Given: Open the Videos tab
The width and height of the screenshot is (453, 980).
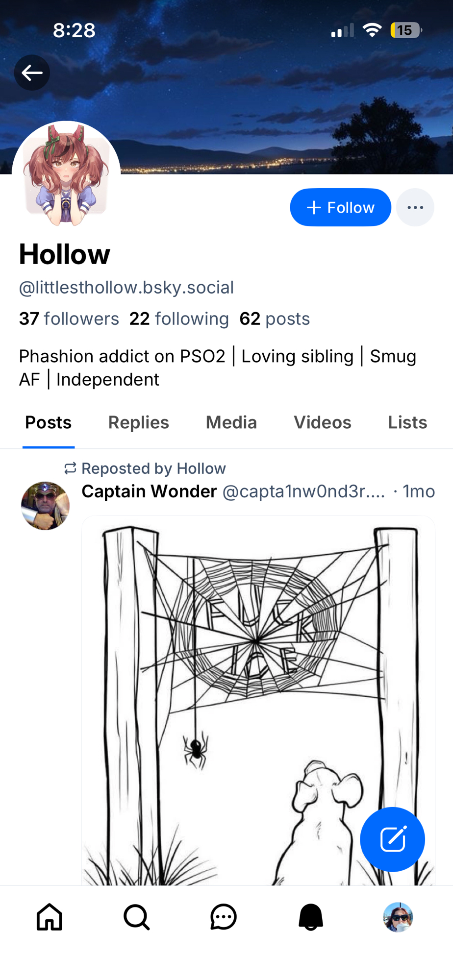Looking at the screenshot, I should pos(323,422).
